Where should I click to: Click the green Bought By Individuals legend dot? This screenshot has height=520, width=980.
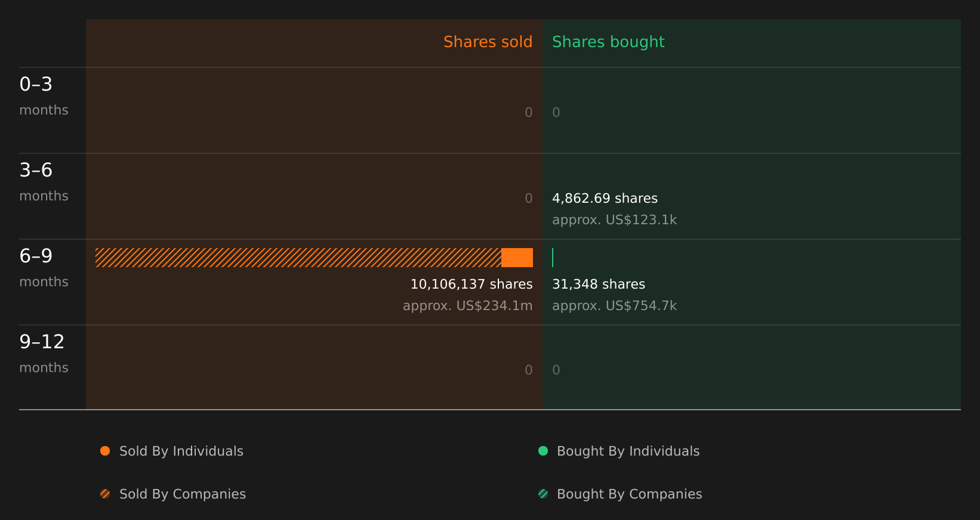(543, 451)
